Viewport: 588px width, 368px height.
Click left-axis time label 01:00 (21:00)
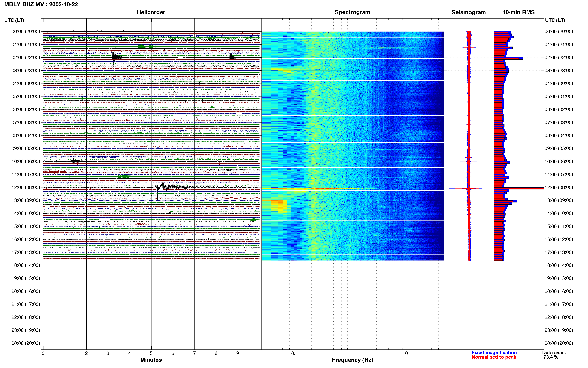[26, 45]
